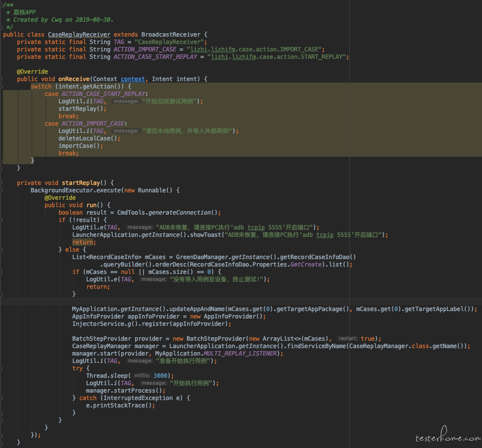Viewport: 482px width, 448px height.
Task: Click the TAG constant declaration name
Action: point(119,42)
